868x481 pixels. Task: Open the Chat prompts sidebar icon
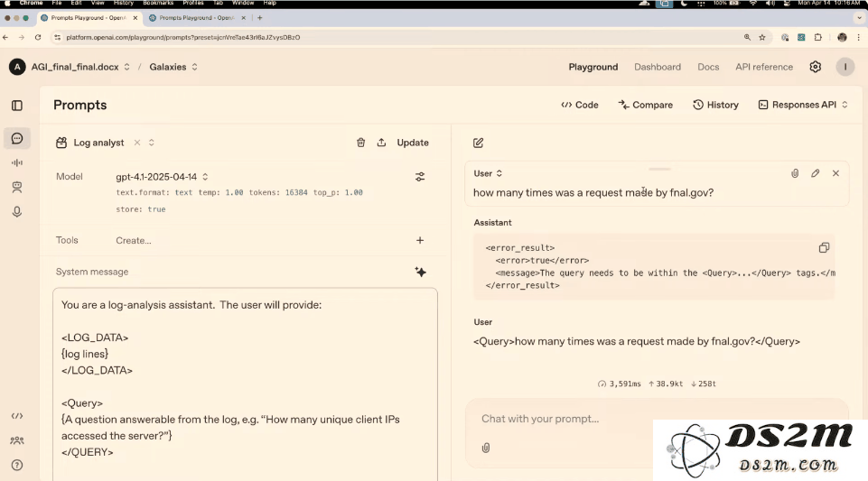[17, 138]
